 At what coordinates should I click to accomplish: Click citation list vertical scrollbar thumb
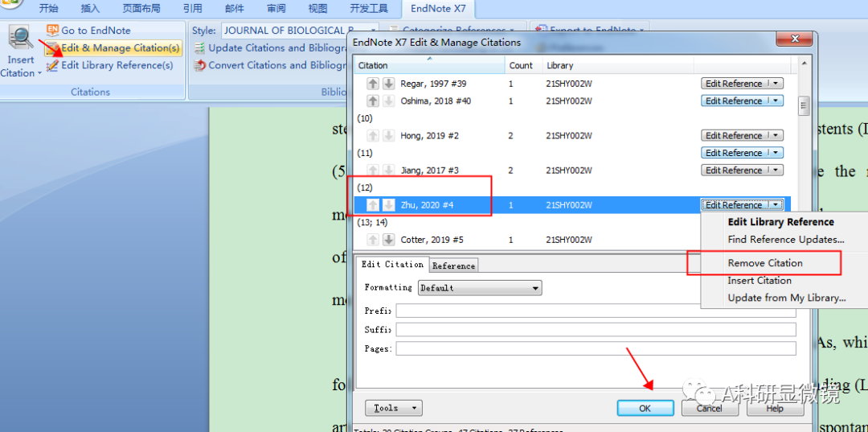[x=804, y=105]
